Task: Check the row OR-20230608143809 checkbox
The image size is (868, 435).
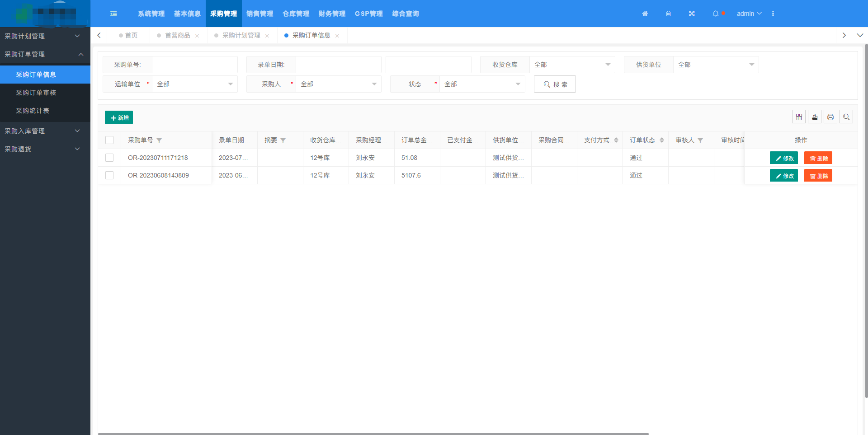Action: tap(109, 175)
